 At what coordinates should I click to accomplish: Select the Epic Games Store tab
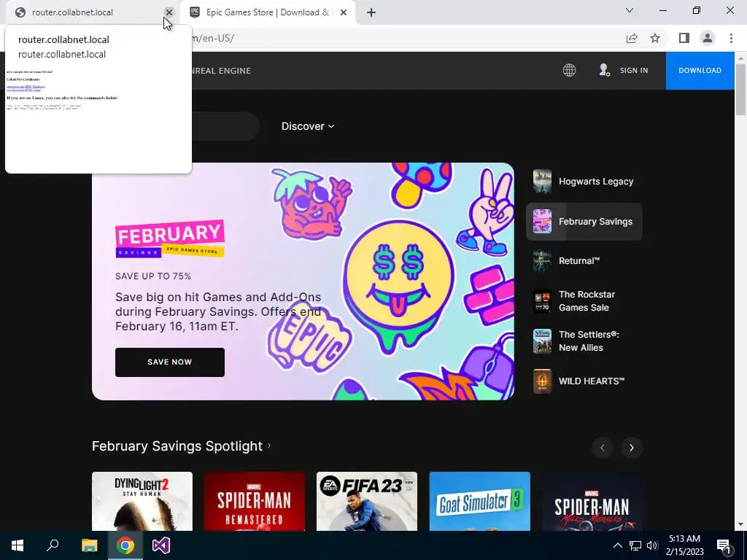[267, 12]
